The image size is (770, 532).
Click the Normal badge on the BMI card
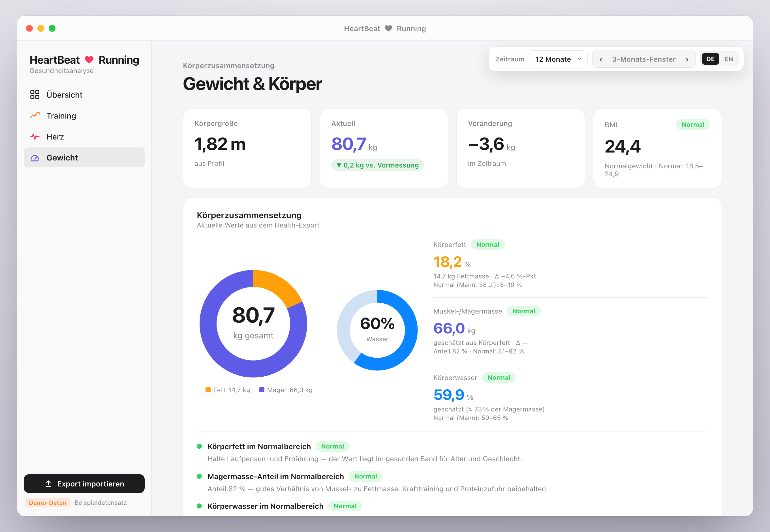click(693, 124)
